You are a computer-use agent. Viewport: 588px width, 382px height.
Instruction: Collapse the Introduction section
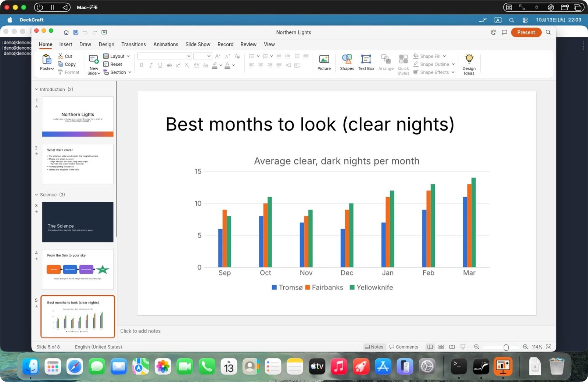point(36,89)
